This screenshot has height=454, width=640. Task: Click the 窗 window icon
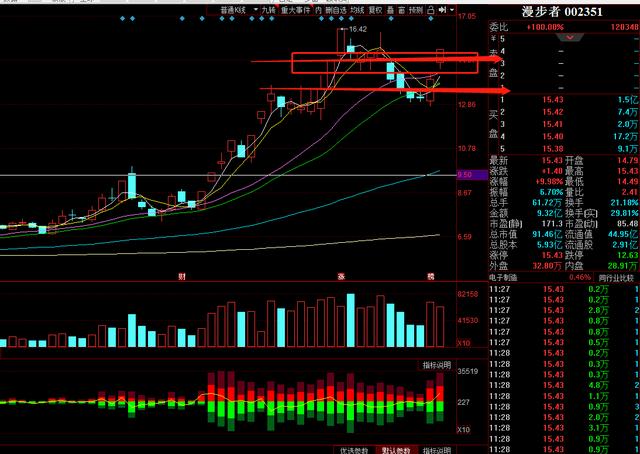point(402,10)
